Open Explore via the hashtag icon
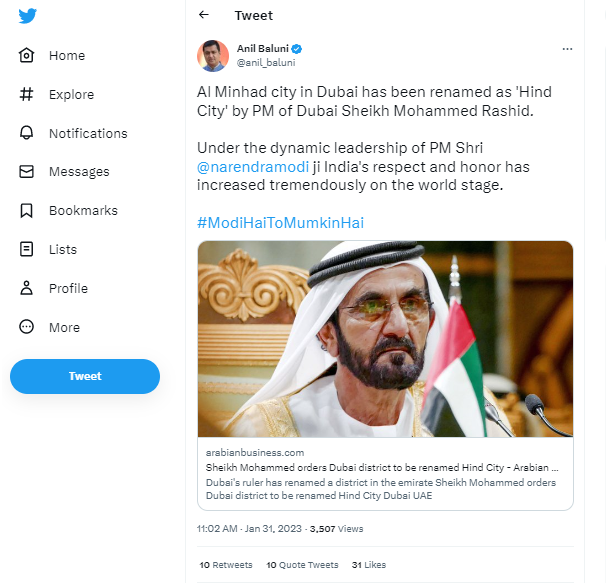The width and height of the screenshot is (606, 583). pyautogui.click(x=26, y=94)
